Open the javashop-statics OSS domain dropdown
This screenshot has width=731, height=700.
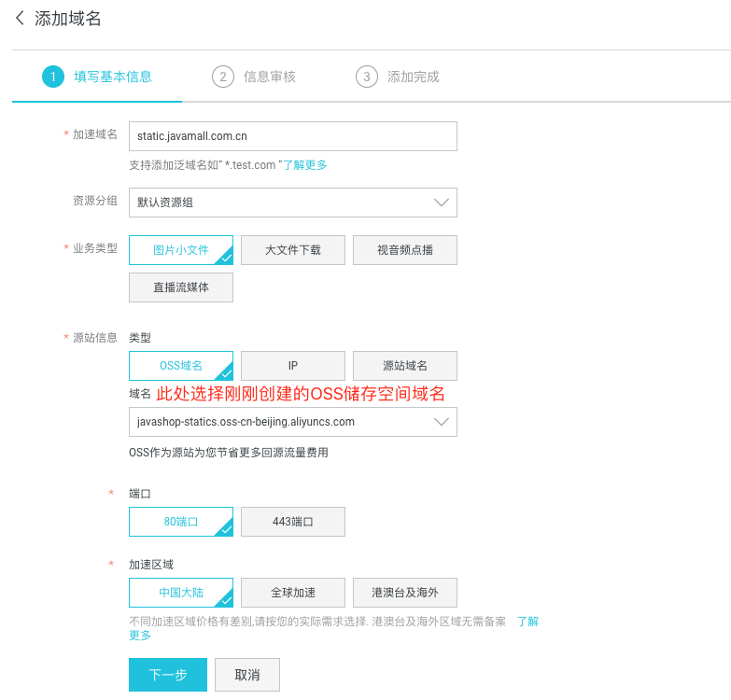coord(293,422)
